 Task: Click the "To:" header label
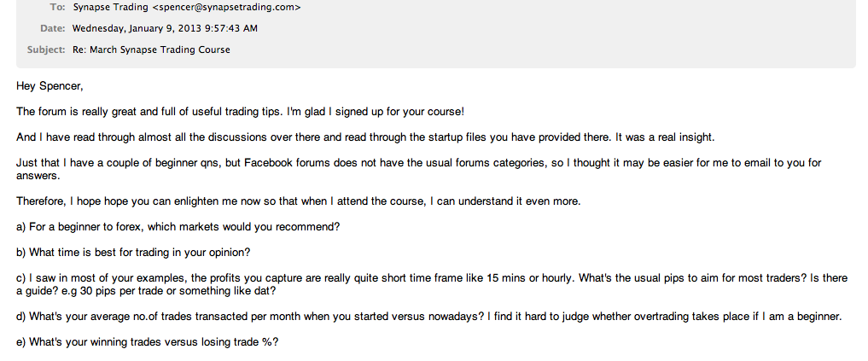(x=58, y=8)
